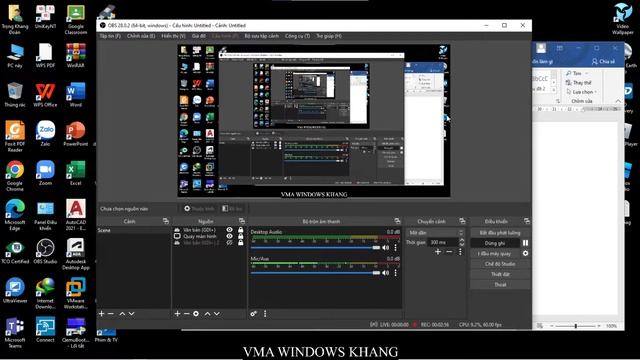The width and height of the screenshot is (640, 360).
Task: Click the account profile icon in Word
Action: coord(541,48)
